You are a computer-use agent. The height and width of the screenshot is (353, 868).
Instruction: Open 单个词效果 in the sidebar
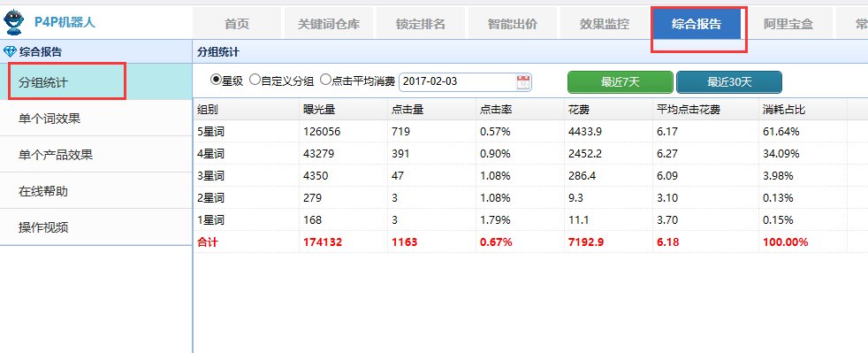click(x=95, y=118)
